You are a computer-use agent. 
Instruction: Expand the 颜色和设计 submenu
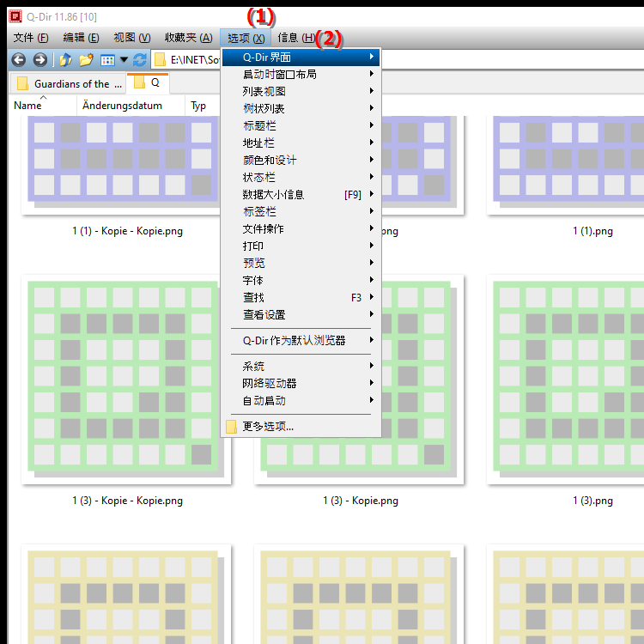coord(301,161)
